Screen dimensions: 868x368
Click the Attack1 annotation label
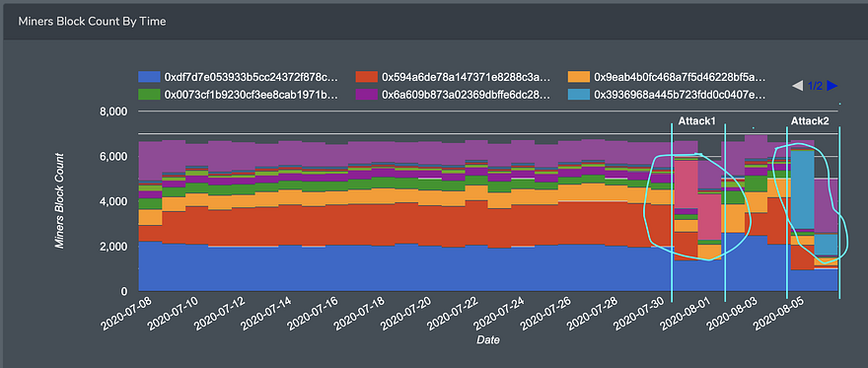(x=697, y=120)
